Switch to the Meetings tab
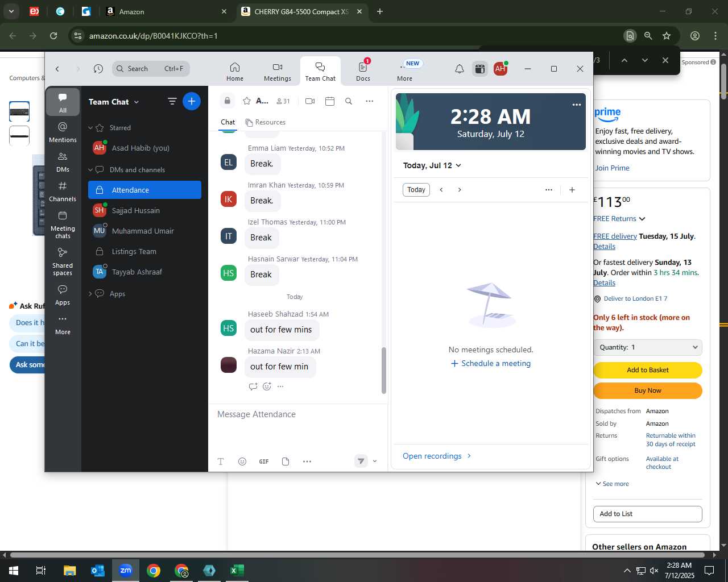Screen dimensions: 728x582 click(278, 72)
